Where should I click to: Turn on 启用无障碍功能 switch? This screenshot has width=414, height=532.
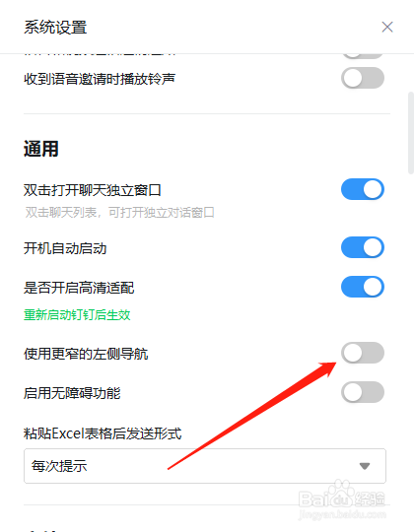(x=363, y=392)
